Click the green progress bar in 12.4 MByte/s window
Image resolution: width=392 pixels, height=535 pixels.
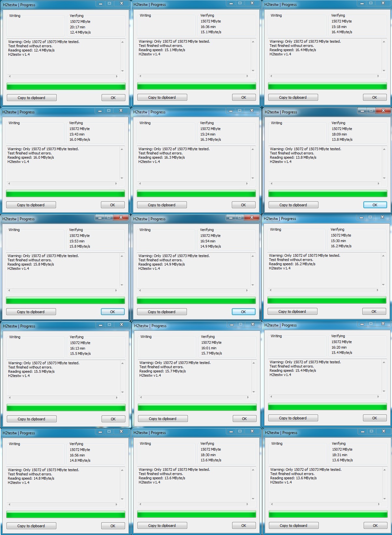tap(66, 87)
